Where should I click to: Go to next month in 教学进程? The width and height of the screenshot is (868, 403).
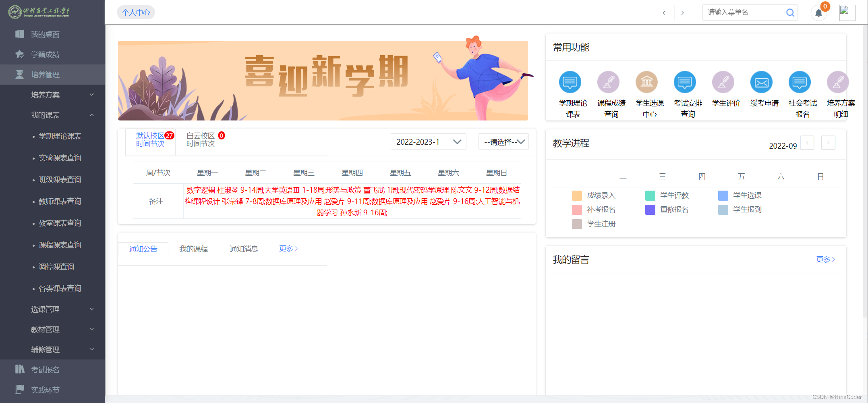pos(828,143)
